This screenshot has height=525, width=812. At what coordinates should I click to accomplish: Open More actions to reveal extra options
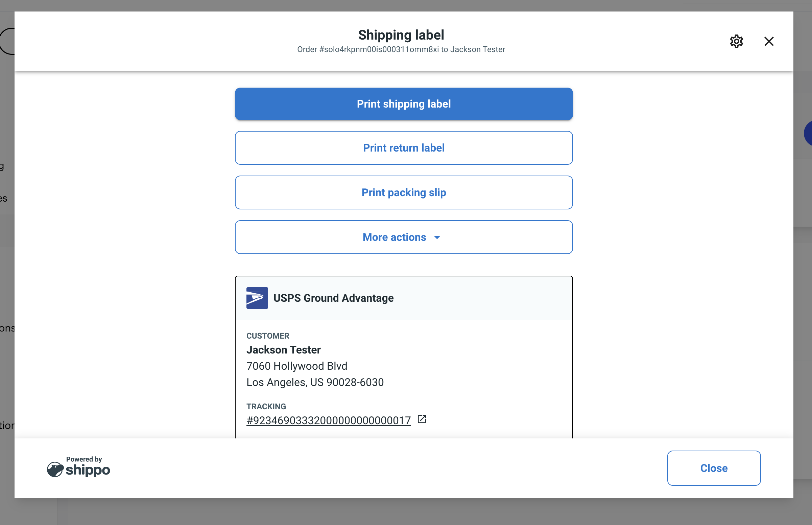tap(403, 237)
